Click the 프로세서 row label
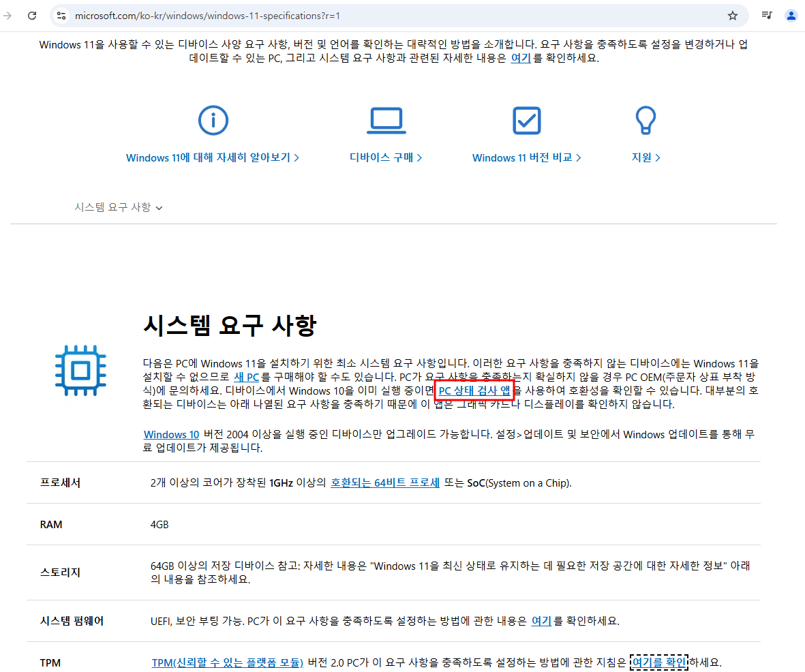 [61, 483]
